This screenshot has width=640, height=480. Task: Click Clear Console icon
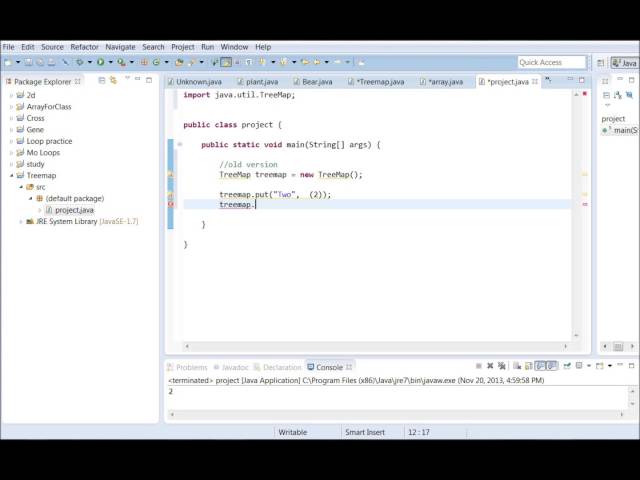517,366
